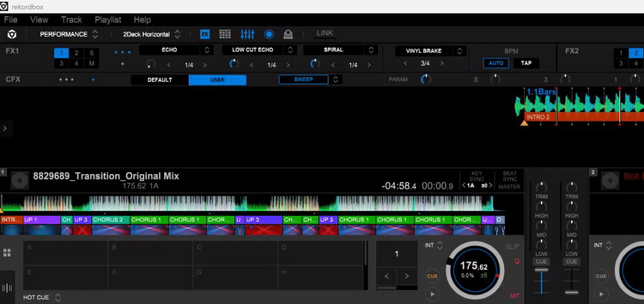
Task: Jump to UP 1 phrase in overview
Action: (x=42, y=220)
